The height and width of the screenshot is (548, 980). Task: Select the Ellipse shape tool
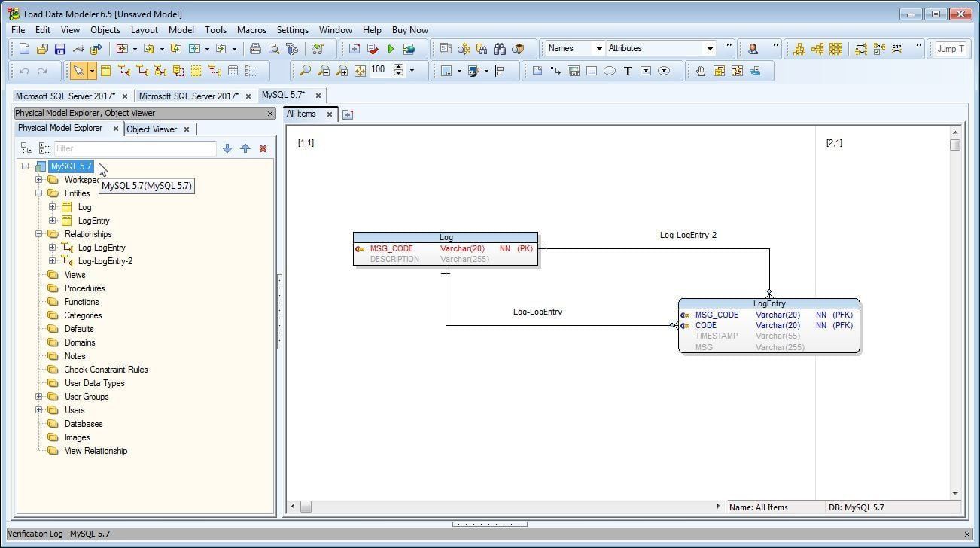(x=610, y=71)
